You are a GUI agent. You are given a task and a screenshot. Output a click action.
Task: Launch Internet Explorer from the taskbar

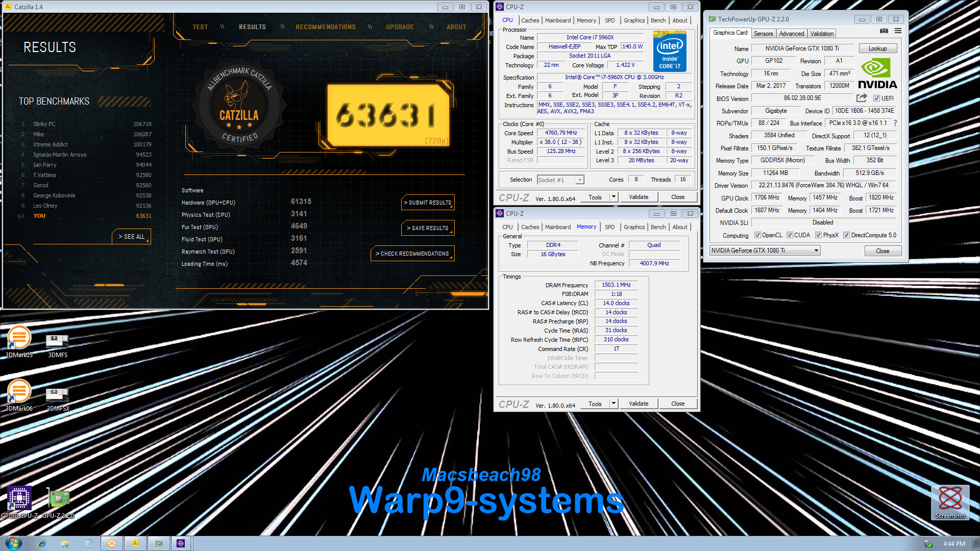(42, 543)
